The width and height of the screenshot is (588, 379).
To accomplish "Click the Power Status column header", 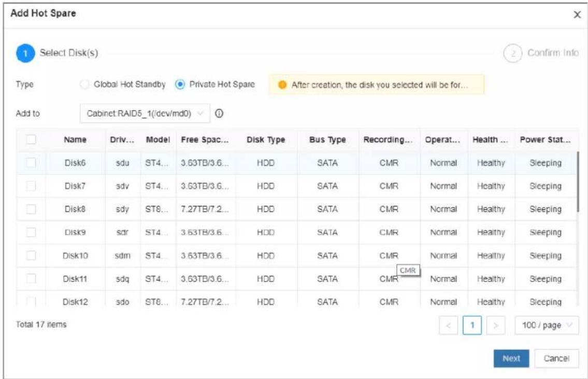I will pyautogui.click(x=545, y=139).
